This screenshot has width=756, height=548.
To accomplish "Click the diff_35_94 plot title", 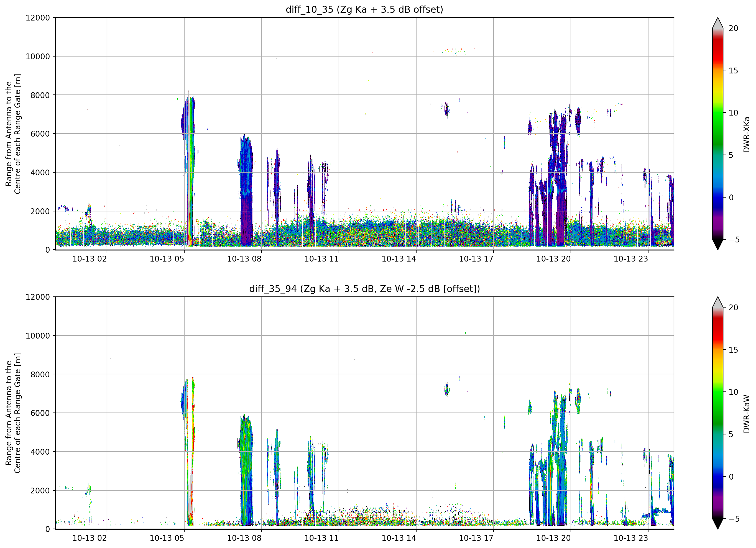I will (x=364, y=289).
